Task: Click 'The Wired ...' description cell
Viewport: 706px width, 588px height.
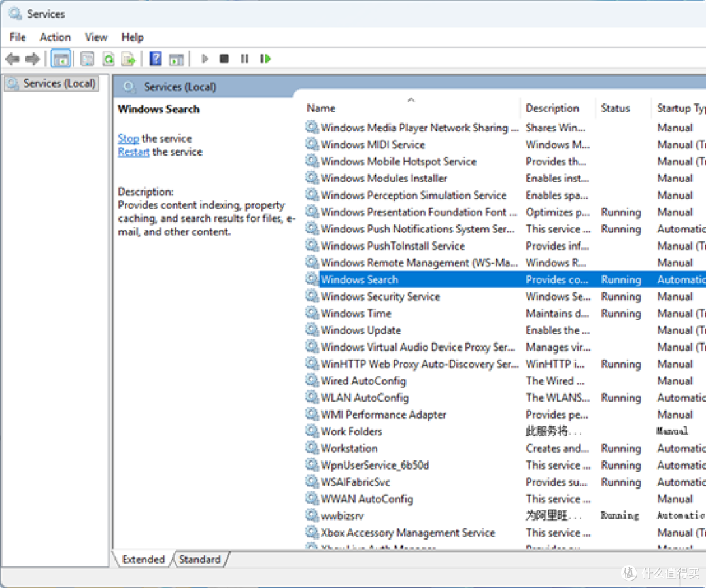Action: [x=555, y=381]
